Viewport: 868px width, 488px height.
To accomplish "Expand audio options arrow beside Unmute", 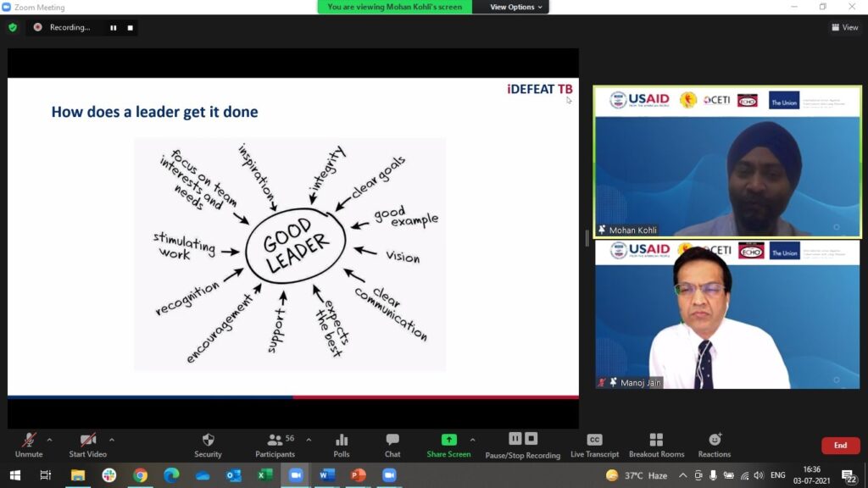I will pyautogui.click(x=49, y=440).
